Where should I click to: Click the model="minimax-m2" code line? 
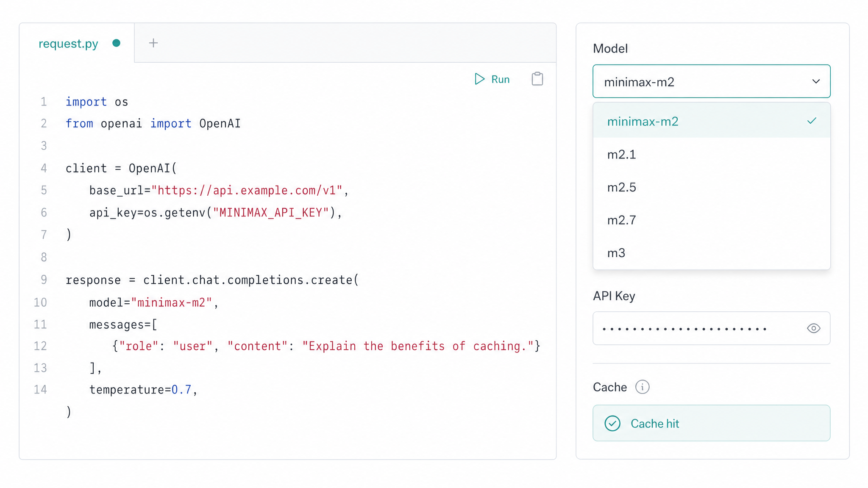153,302
